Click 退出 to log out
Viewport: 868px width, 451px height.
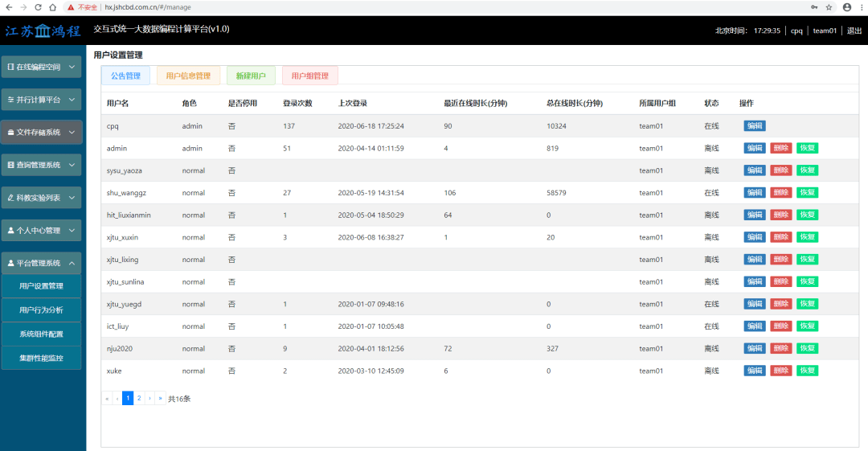click(x=854, y=31)
